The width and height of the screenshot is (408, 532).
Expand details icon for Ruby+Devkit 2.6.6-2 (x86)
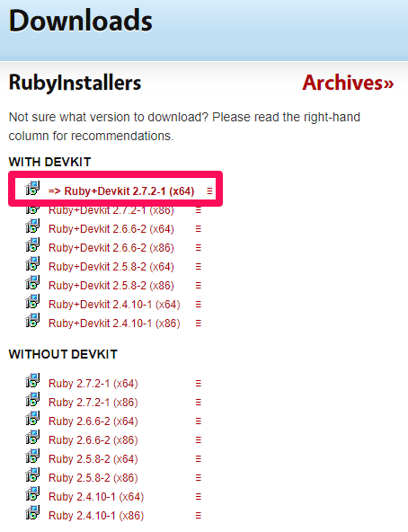click(199, 248)
